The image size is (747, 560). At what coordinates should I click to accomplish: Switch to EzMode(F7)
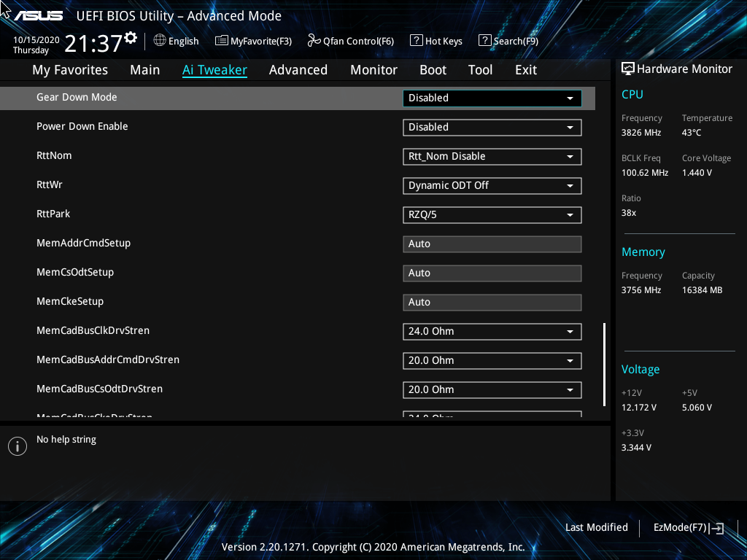click(689, 528)
